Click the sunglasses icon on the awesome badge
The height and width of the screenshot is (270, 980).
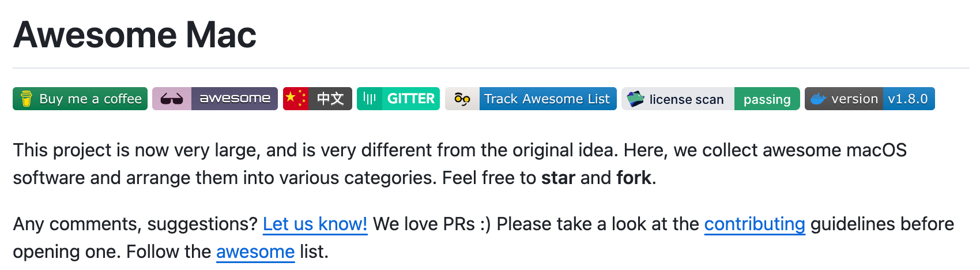172,99
